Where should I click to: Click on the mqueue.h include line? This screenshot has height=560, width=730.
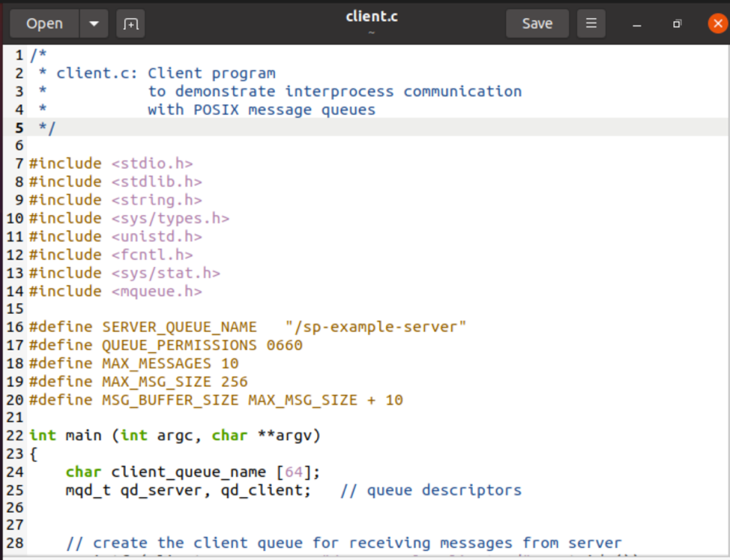115,291
